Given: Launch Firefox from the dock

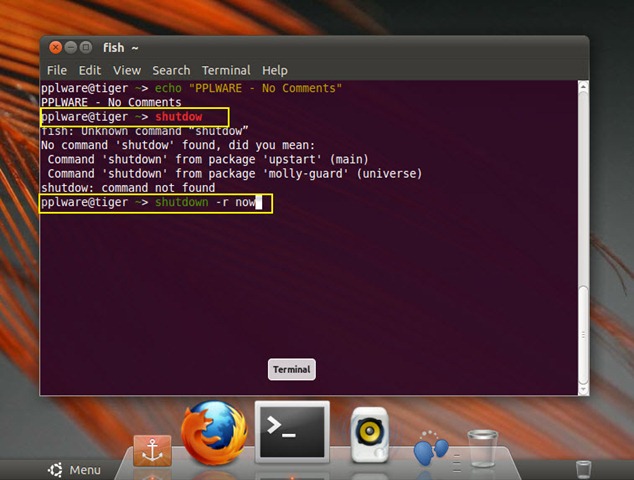Looking at the screenshot, I should click(214, 433).
